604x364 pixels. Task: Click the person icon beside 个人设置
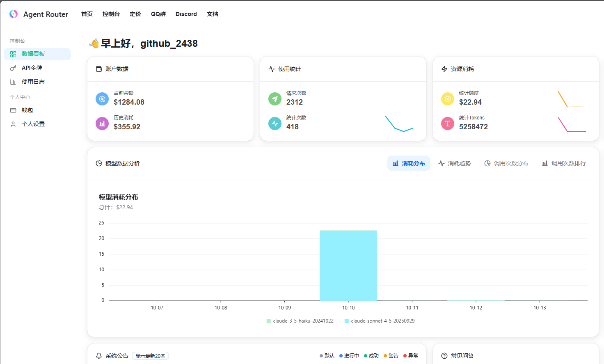coord(13,124)
